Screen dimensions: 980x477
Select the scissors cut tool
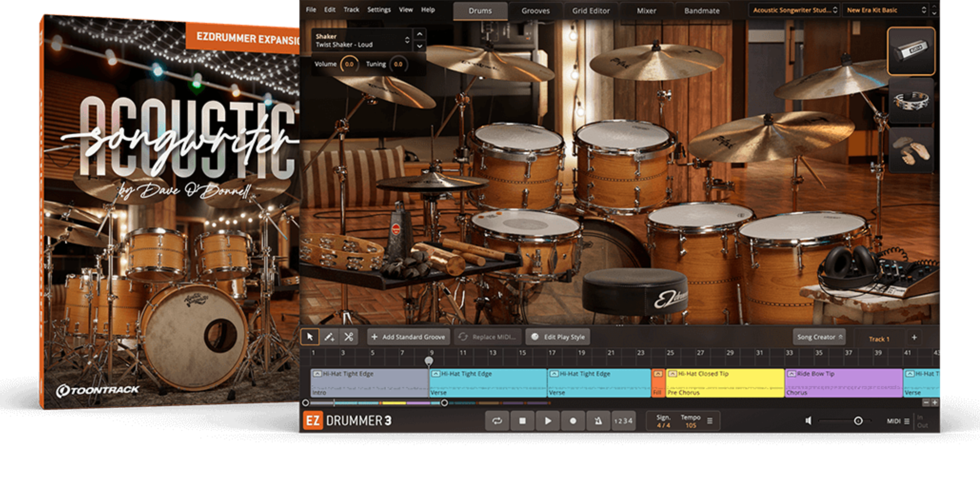tap(349, 337)
